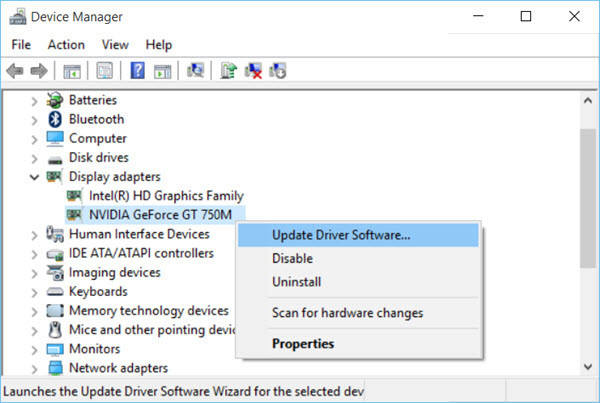Click the Properties toolbar icon
Image resolution: width=600 pixels, height=403 pixels.
click(104, 71)
